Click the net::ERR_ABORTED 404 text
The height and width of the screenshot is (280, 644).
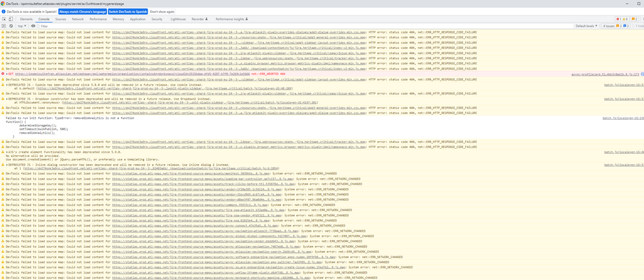coord(268,74)
